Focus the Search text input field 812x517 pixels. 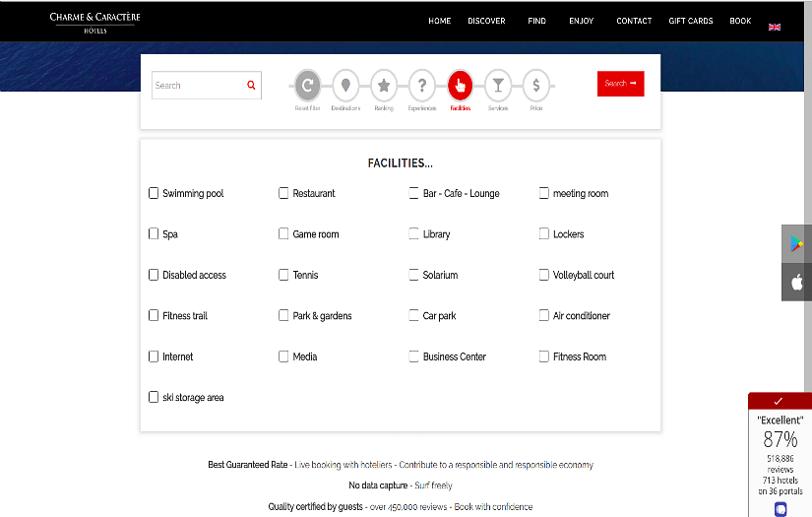tap(197, 86)
